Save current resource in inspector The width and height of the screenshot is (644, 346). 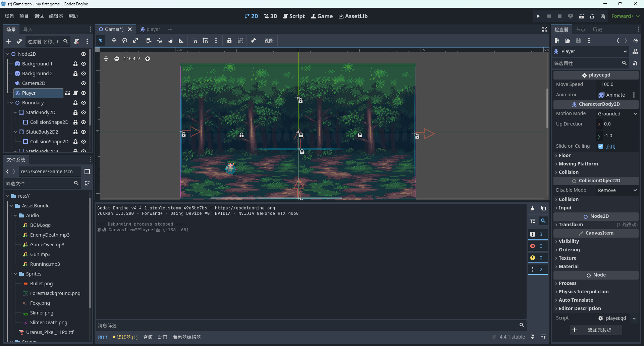[578, 41]
